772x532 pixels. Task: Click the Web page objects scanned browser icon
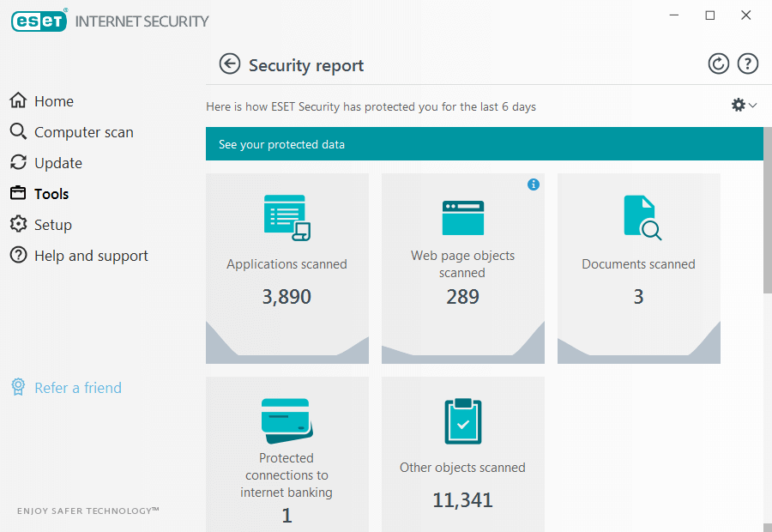pos(462,217)
